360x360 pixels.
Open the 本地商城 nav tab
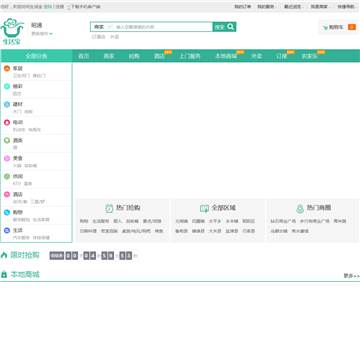226,56
